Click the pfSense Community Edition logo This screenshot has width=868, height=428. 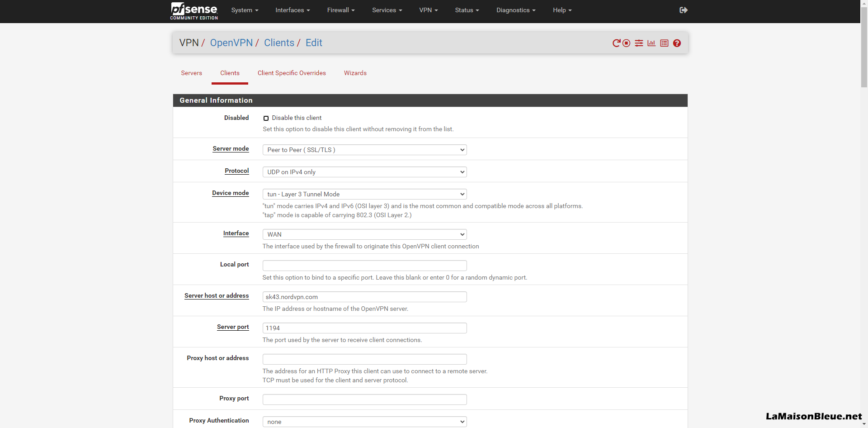coord(194,11)
